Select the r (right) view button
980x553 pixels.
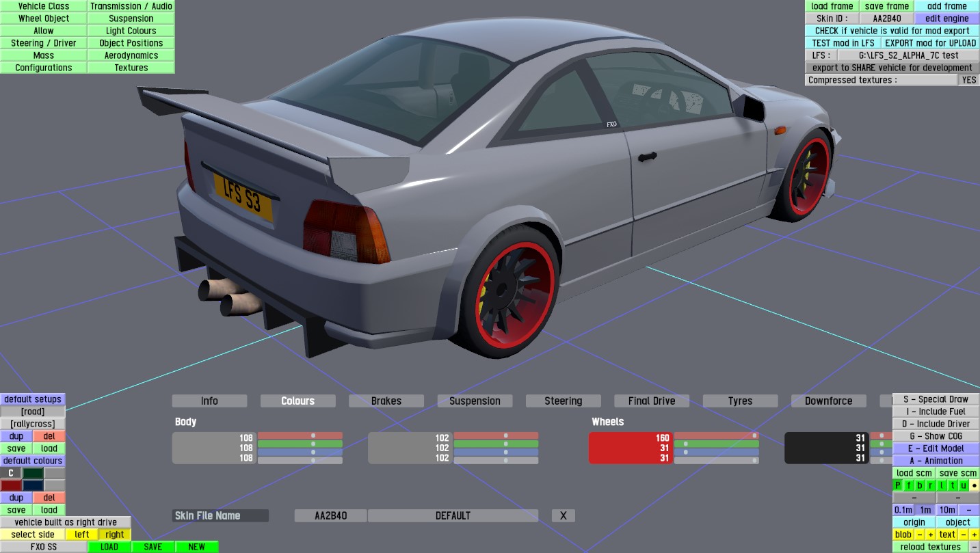(x=931, y=485)
